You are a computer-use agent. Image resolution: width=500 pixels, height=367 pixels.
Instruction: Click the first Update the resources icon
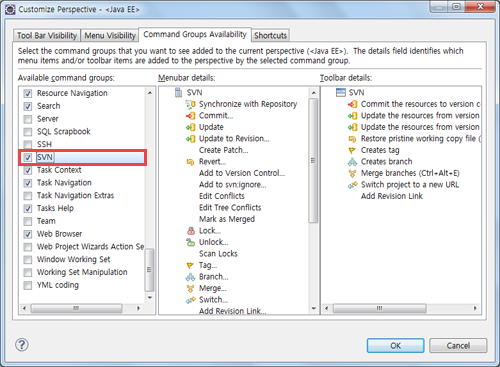pos(352,116)
